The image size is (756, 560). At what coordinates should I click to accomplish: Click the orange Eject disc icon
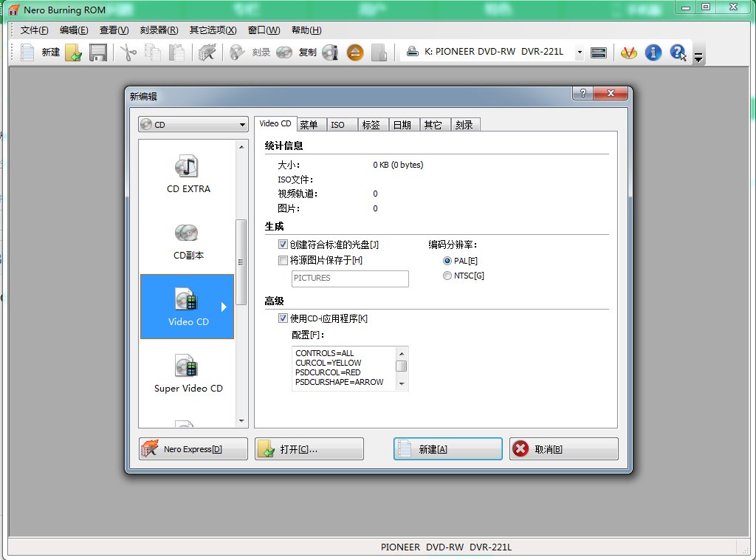[x=355, y=52]
